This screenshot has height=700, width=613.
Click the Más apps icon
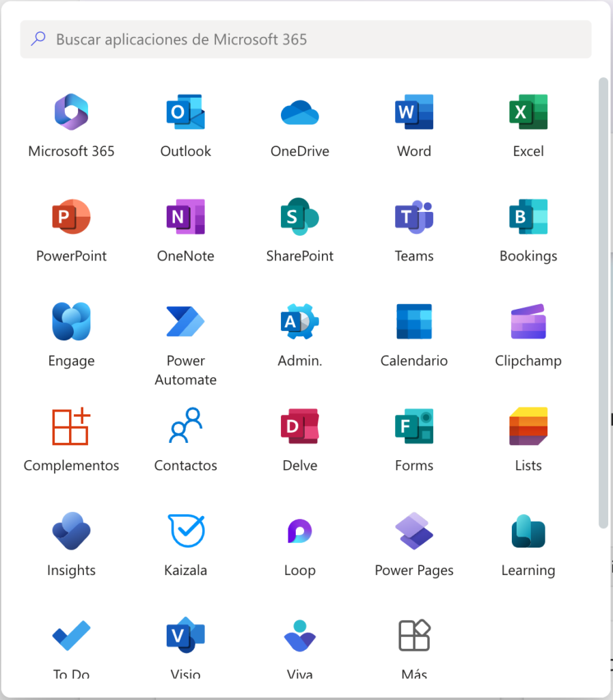[414, 635]
